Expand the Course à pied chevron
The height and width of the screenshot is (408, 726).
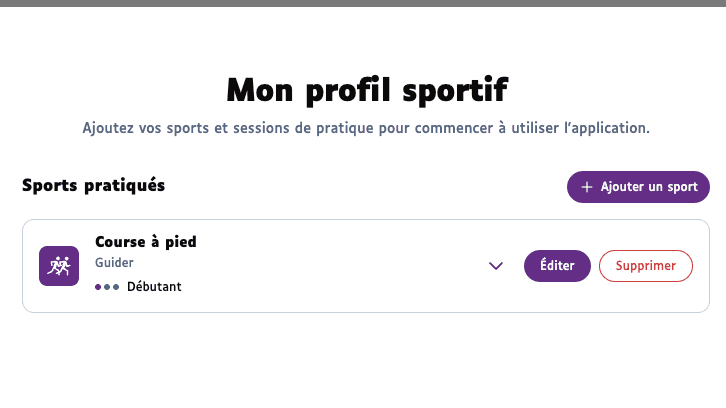pyautogui.click(x=495, y=266)
